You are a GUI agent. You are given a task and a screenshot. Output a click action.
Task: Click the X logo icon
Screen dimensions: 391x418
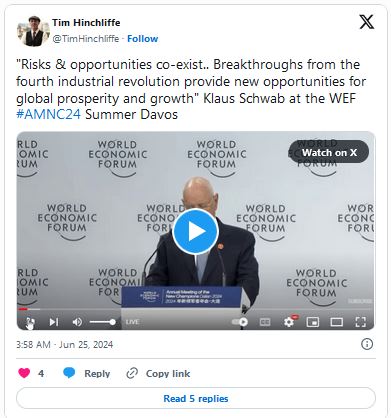(x=366, y=22)
